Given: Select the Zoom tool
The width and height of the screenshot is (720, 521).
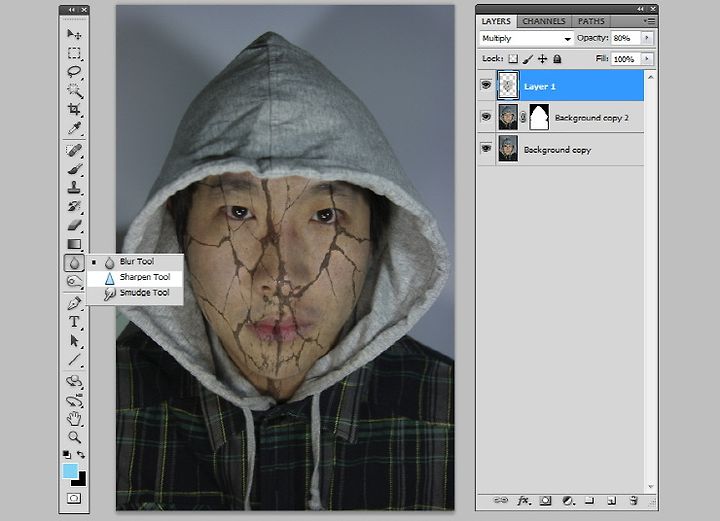Looking at the screenshot, I should 74,437.
